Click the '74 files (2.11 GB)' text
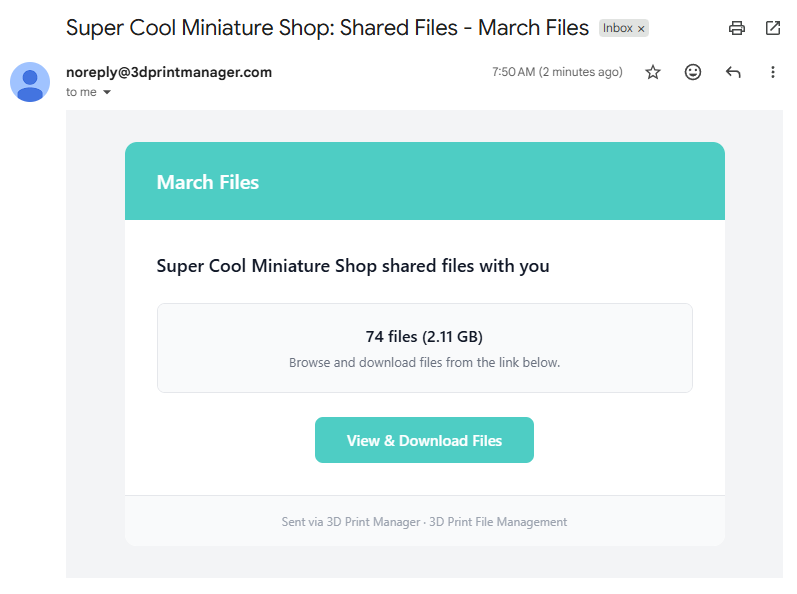 424,336
